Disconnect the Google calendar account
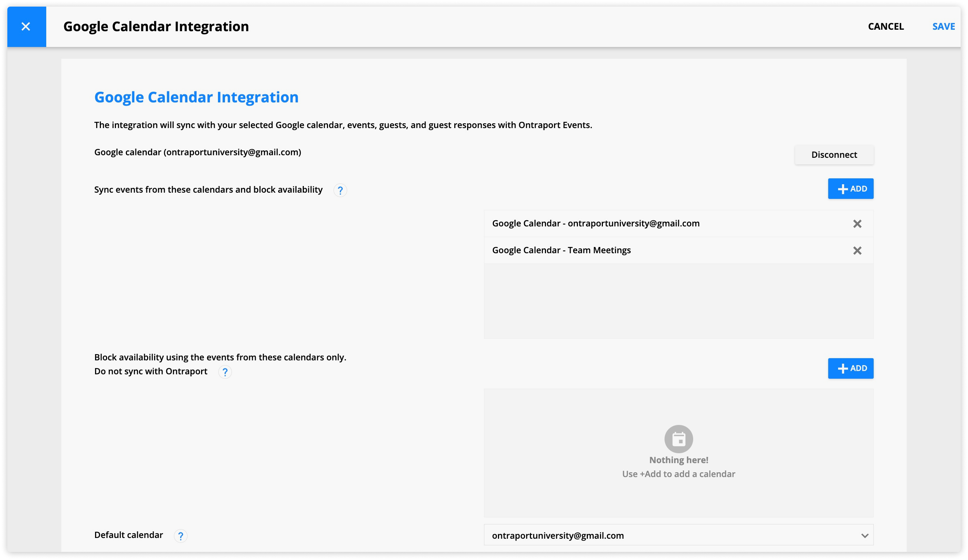The width and height of the screenshot is (968, 560). 834,155
